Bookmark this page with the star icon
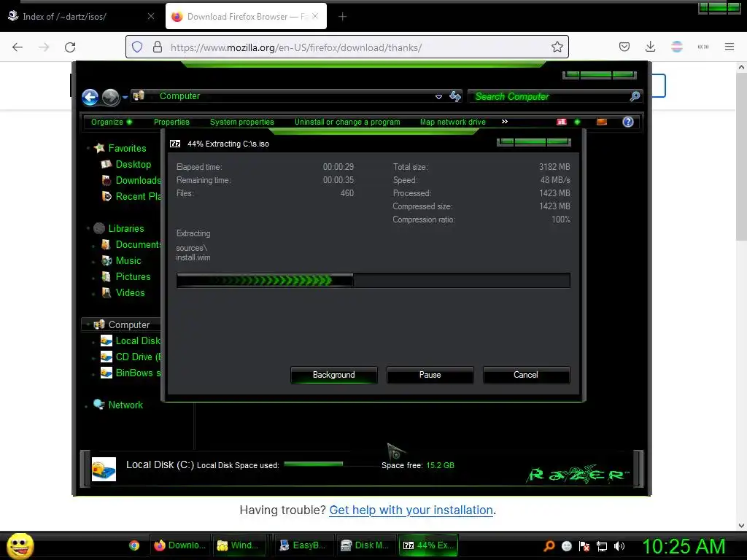 (x=557, y=47)
